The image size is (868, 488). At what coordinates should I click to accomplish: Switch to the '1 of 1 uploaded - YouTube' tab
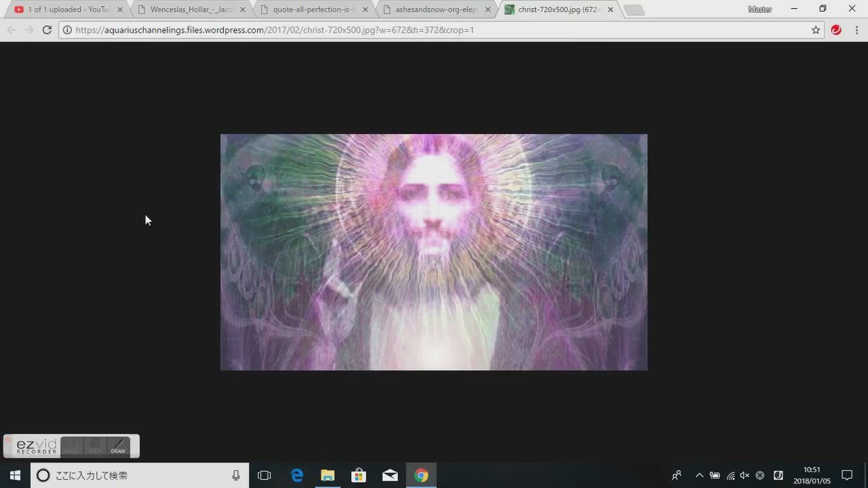(x=68, y=9)
